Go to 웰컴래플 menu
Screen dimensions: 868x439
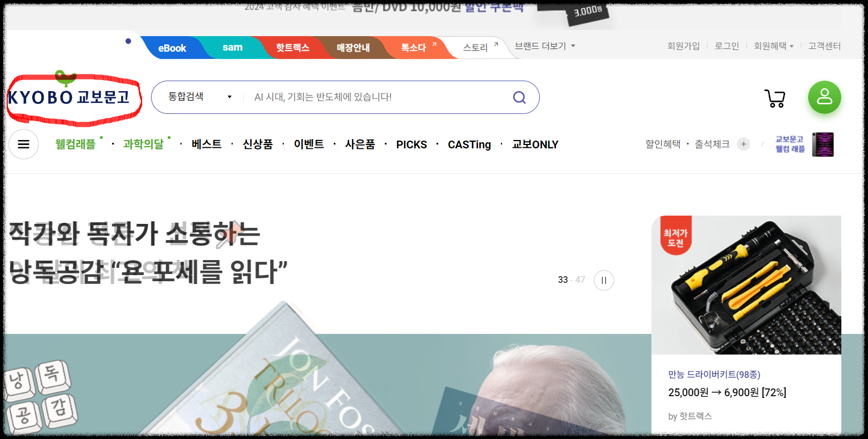76,144
